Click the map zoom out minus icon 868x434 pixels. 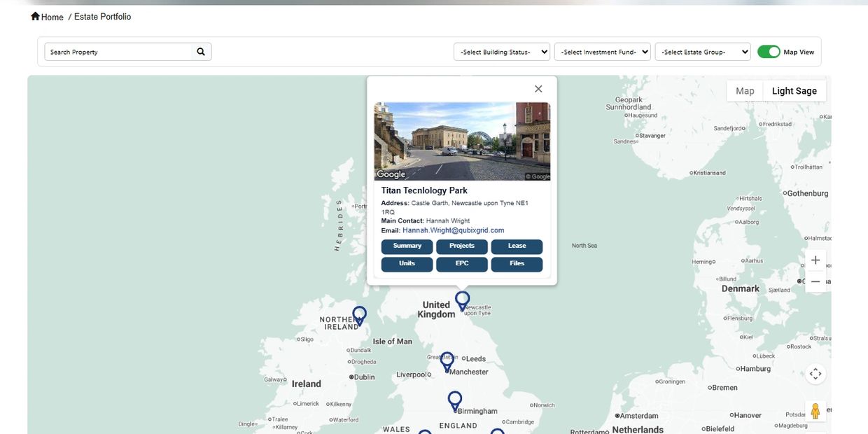pyautogui.click(x=815, y=281)
